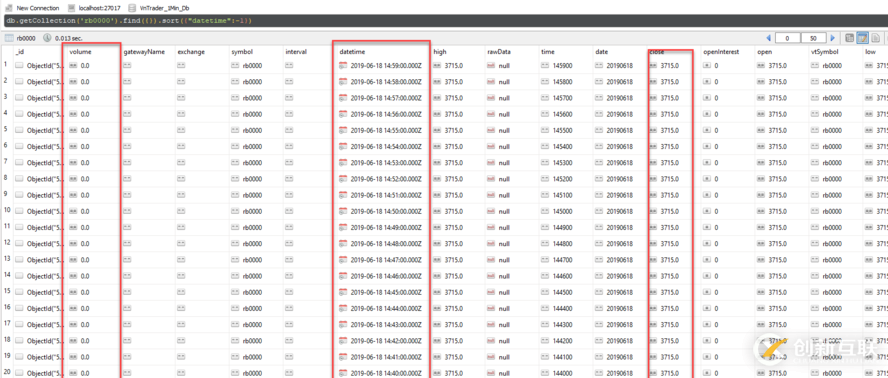Click null icon in row 2 rawData
This screenshot has height=378, width=888.
[492, 82]
